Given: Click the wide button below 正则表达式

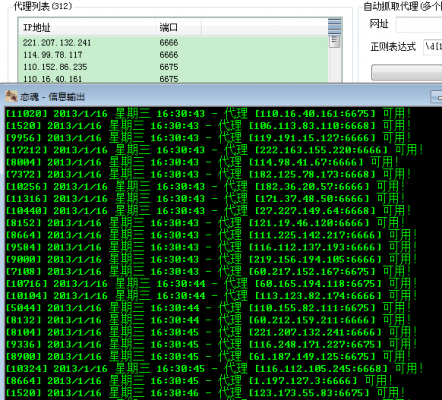Looking at the screenshot, I should coord(407,72).
